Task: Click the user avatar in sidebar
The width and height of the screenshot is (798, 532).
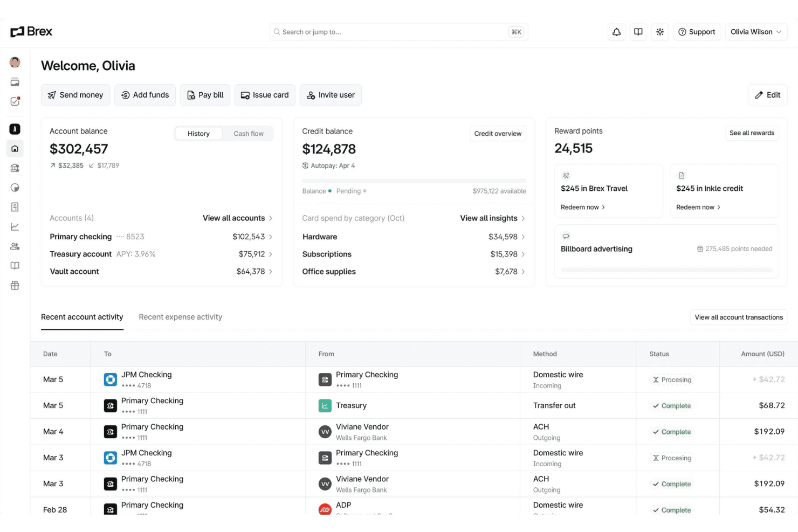Action: pyautogui.click(x=15, y=63)
